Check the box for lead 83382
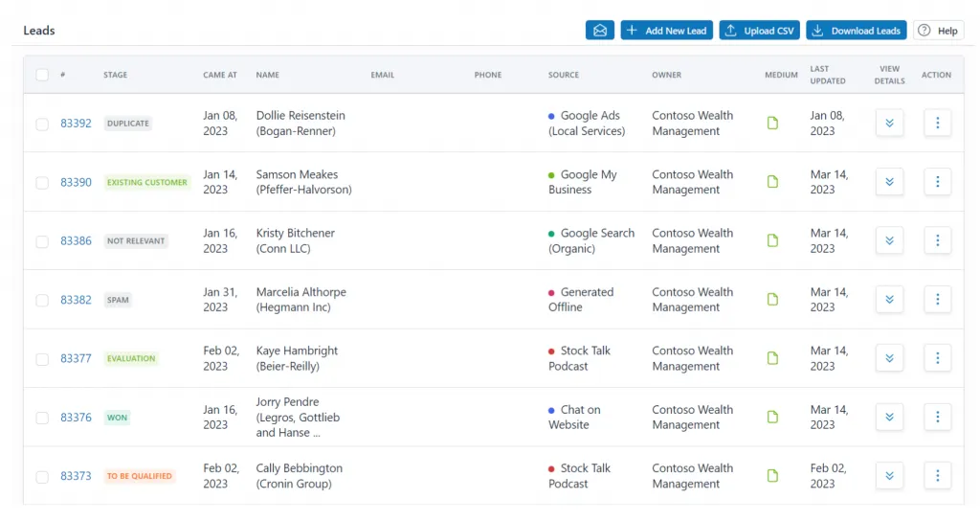This screenshot has width=980, height=521. click(x=42, y=300)
